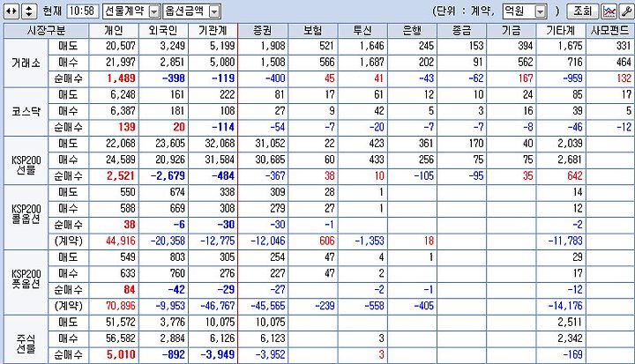Click the 10:58 time field
635x364 pixels.
pyautogui.click(x=83, y=11)
